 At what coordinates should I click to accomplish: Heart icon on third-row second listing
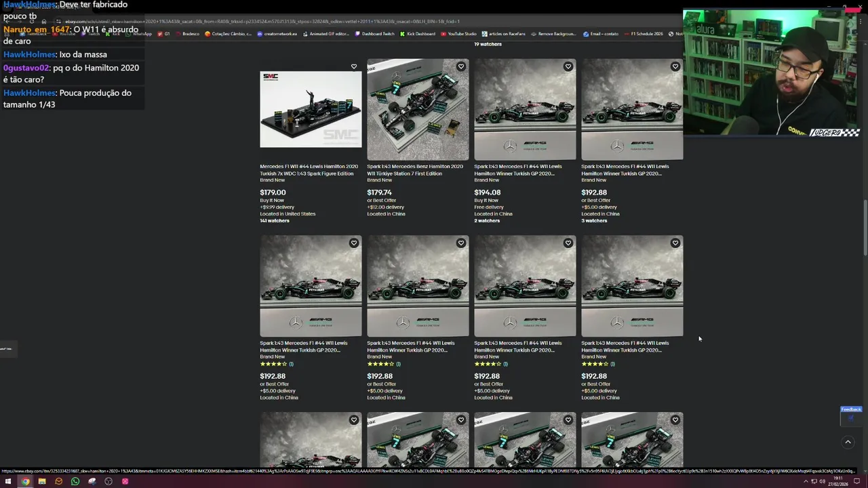coord(460,420)
